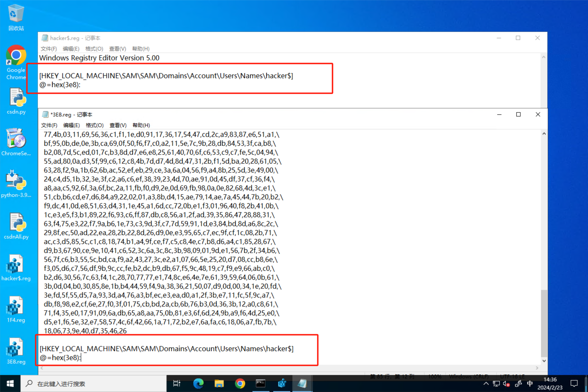This screenshot has height=392, width=588.
Task: Open 查看(V) menu in 3E8.reg Notepad
Action: coord(118,125)
